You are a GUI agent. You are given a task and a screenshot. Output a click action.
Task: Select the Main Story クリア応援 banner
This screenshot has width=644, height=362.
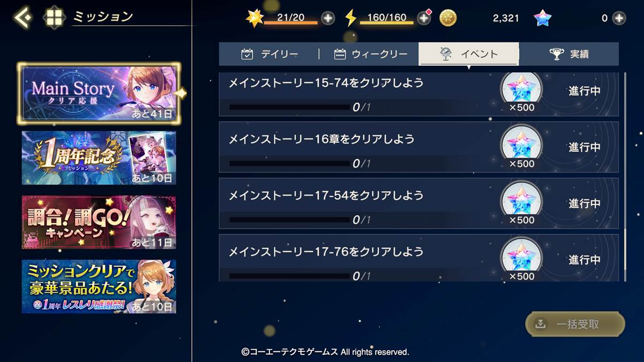pyautogui.click(x=99, y=93)
